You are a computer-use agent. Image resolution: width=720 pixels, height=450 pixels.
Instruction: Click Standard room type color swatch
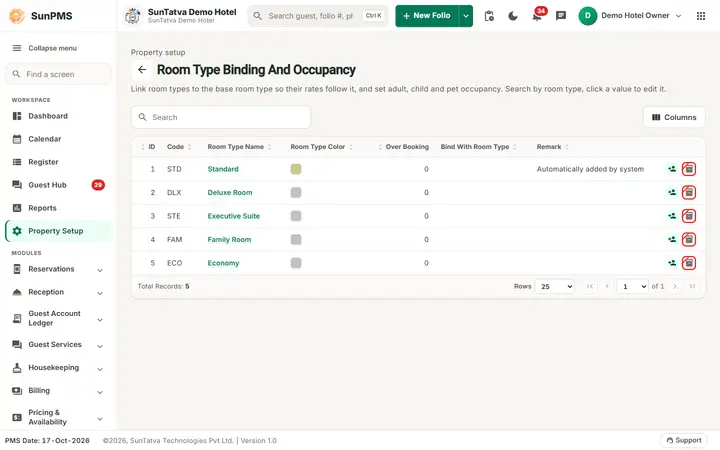coord(296,169)
